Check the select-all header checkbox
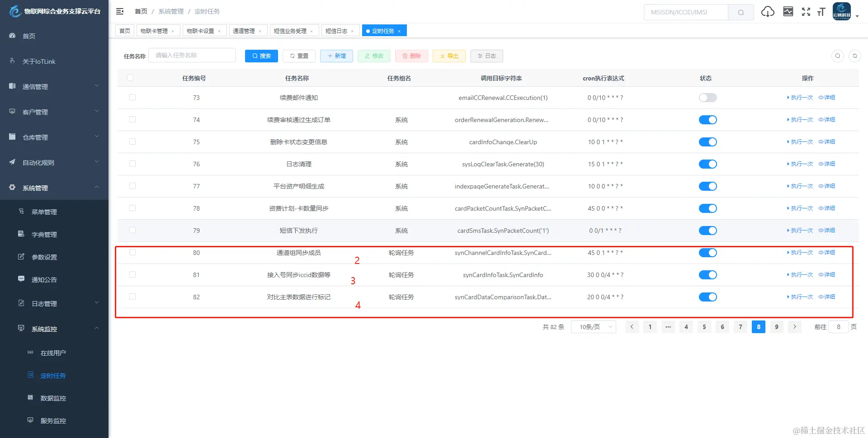The height and width of the screenshot is (438, 868). click(x=130, y=78)
